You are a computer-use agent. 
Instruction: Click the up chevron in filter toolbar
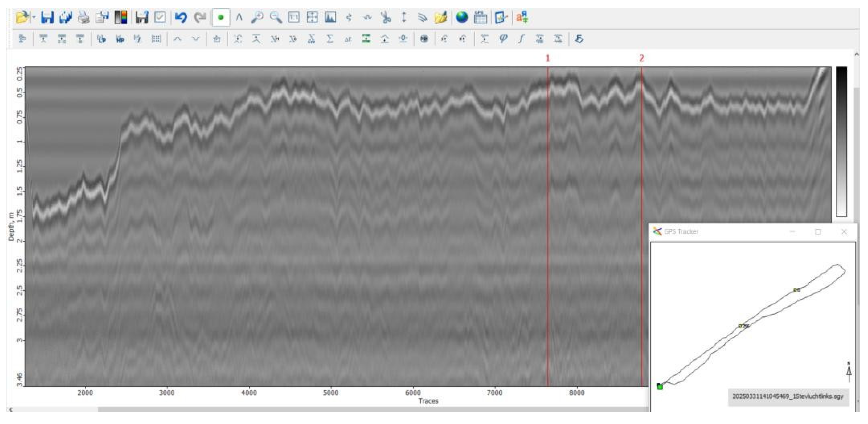coord(178,39)
